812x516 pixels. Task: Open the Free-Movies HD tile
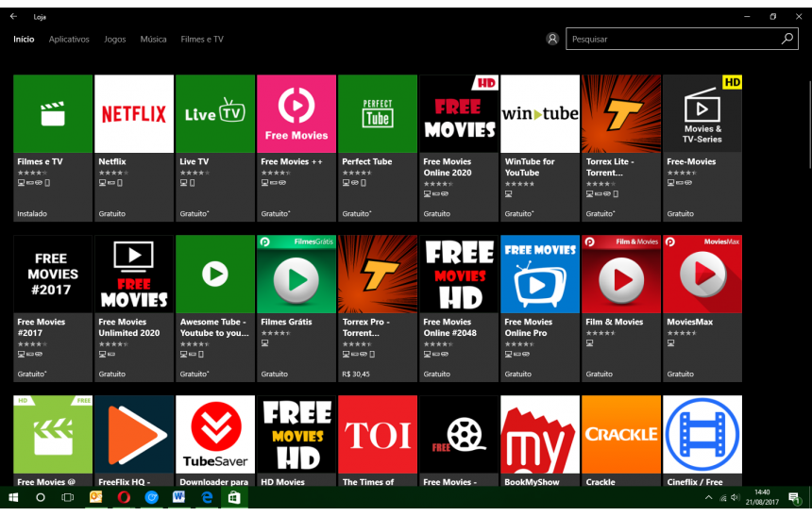click(702, 148)
